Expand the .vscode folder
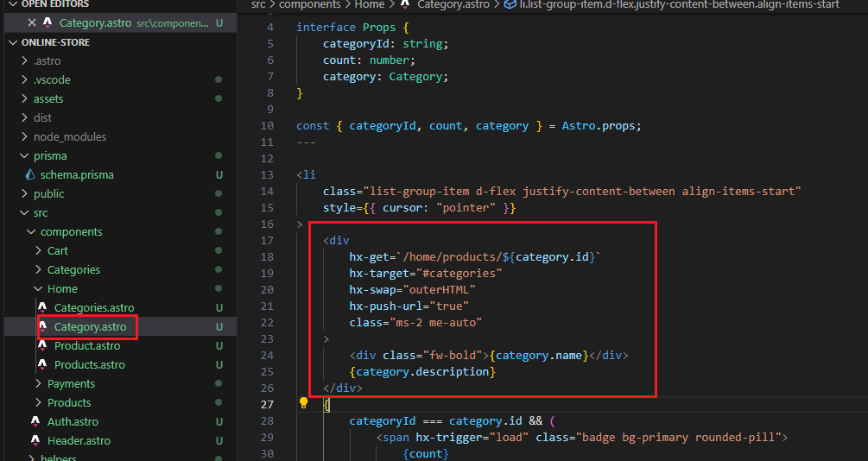868x461 pixels. (x=24, y=79)
